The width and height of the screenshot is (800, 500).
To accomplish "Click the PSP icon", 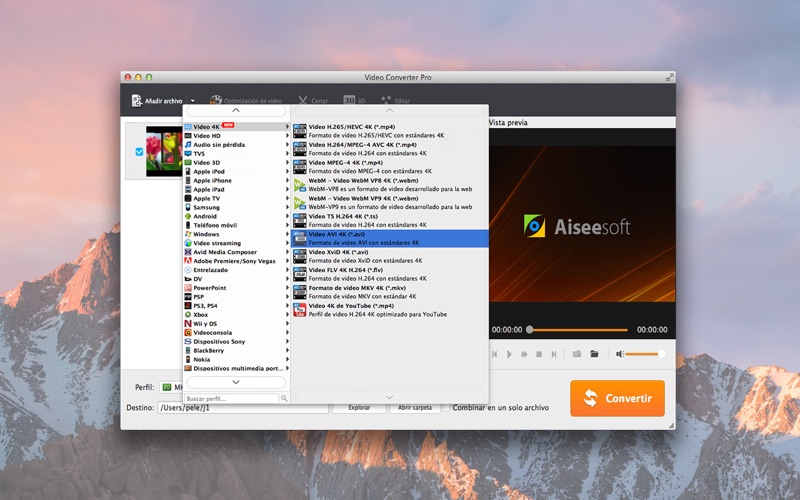I will click(188, 297).
